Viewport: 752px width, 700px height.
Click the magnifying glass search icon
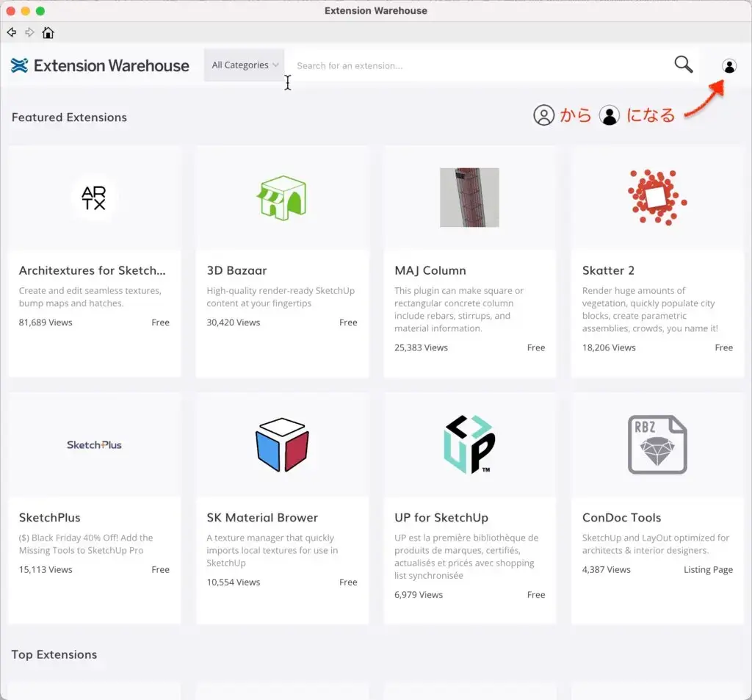point(684,65)
